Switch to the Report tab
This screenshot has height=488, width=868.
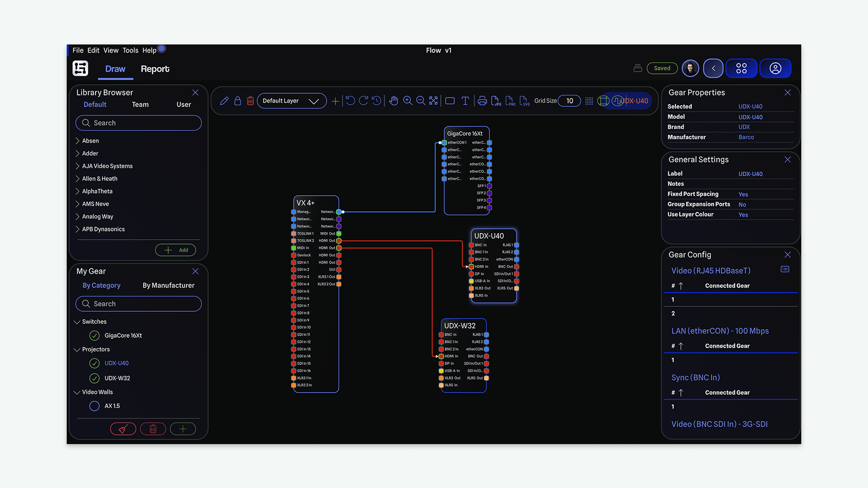point(155,69)
